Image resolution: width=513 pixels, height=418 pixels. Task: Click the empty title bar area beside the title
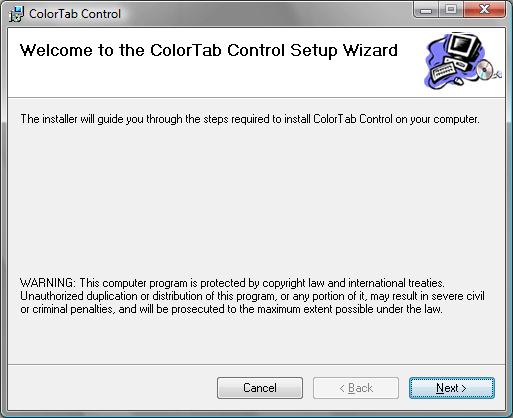tap(267, 13)
